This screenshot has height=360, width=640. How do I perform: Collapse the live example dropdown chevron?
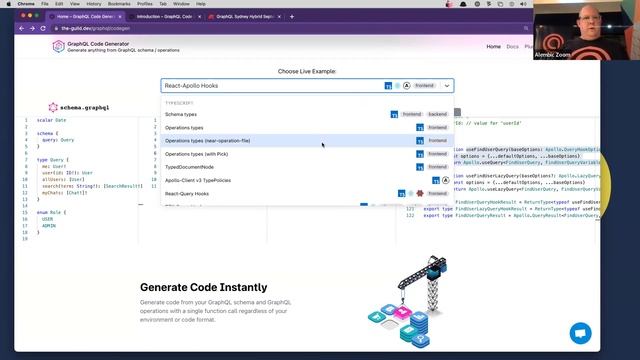tap(447, 86)
